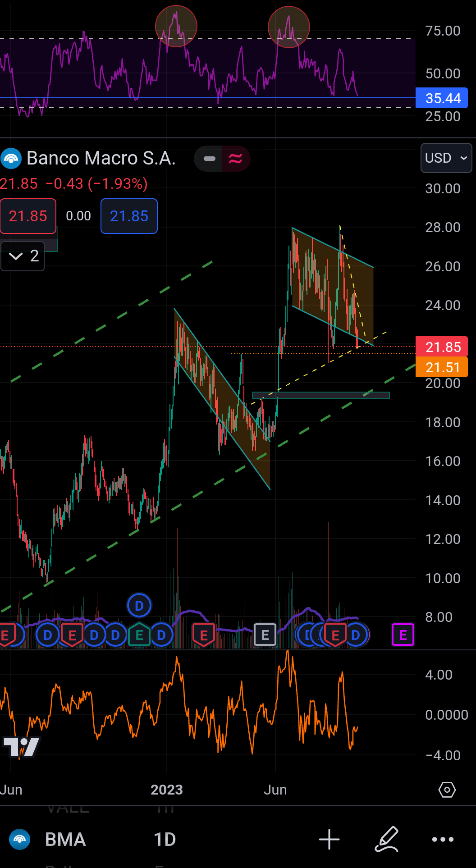
Task: Tap the red E marker beside the rightmost D
Action: [x=335, y=635]
